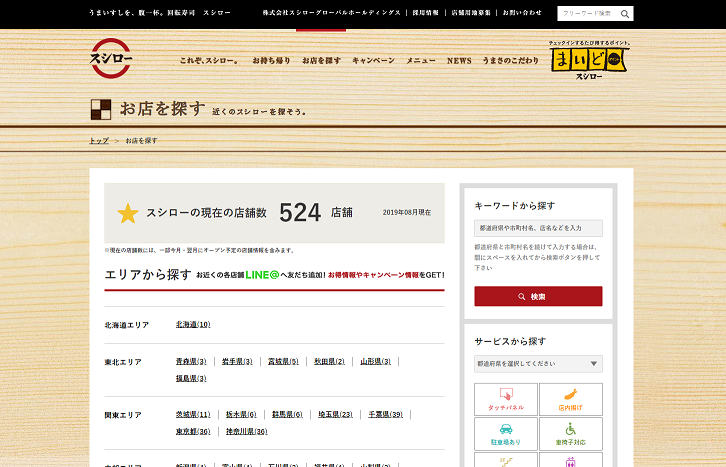Open 山形県(3) store list

[376, 361]
